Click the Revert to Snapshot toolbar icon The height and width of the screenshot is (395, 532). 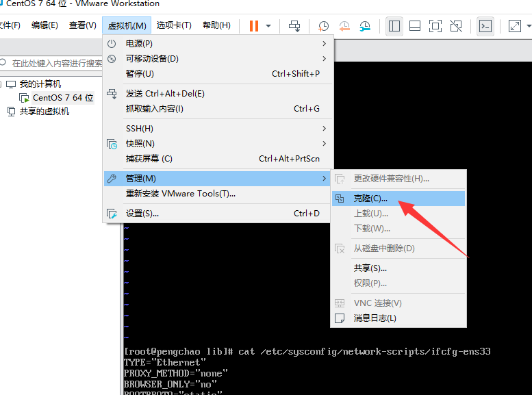click(x=344, y=26)
